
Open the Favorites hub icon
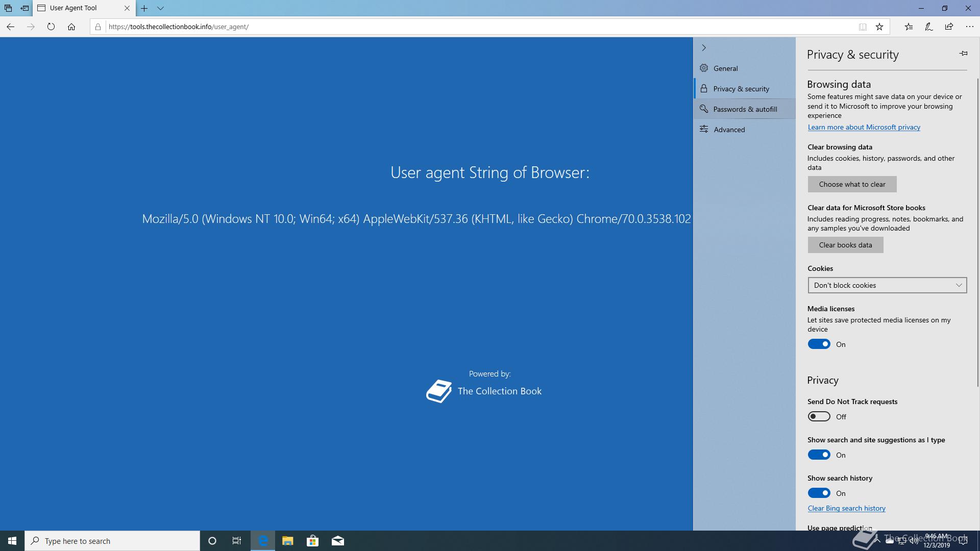[x=909, y=27]
